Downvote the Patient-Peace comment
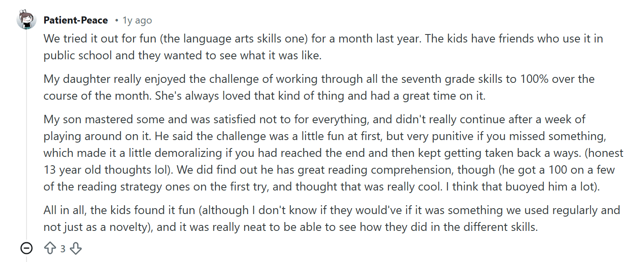This screenshot has height=262, width=644. tap(75, 249)
